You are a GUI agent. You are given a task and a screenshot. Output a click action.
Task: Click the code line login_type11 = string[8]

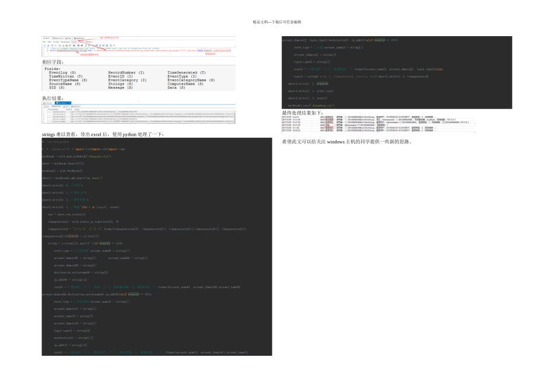[x=72, y=331]
